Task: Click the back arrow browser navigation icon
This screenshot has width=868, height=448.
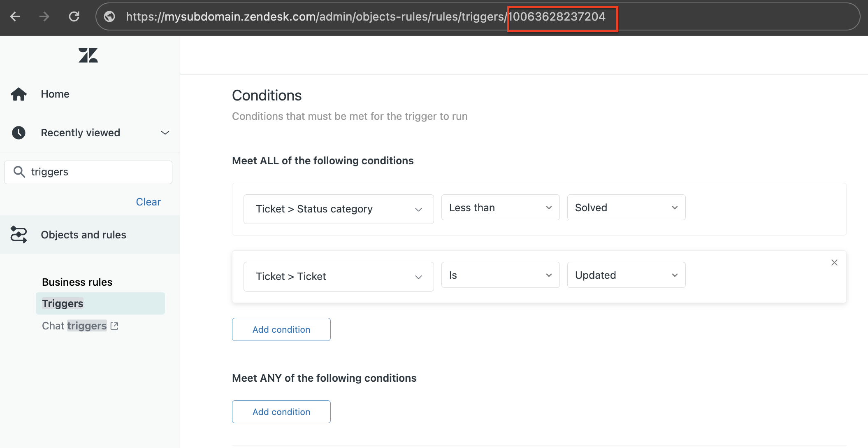Action: point(15,16)
